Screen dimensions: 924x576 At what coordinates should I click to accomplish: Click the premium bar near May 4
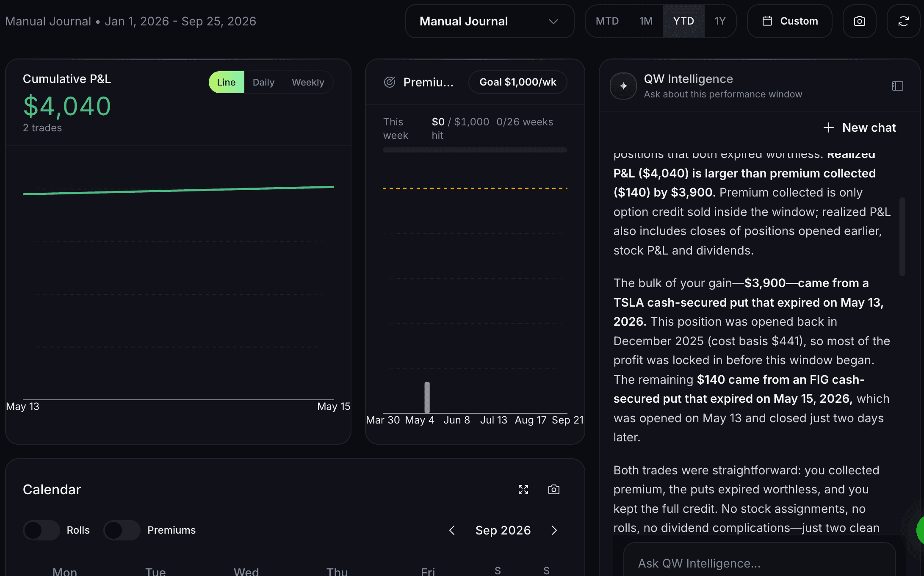[x=427, y=397]
